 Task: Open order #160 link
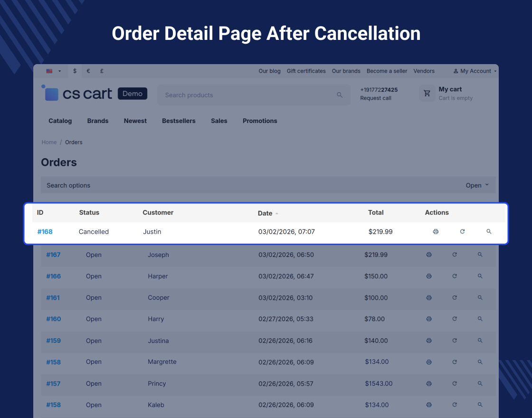point(54,319)
